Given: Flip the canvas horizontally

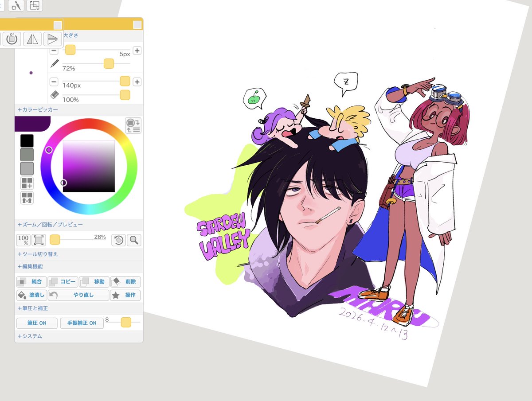Looking at the screenshot, I should click(33, 39).
